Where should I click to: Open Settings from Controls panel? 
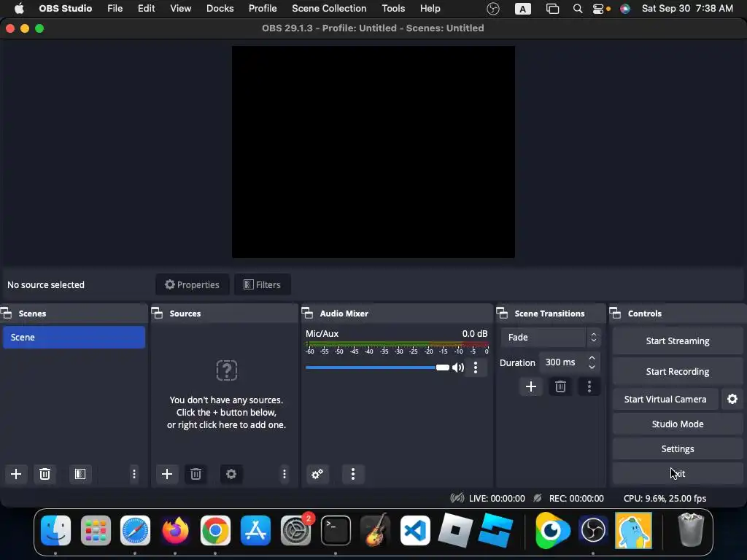tap(678, 448)
